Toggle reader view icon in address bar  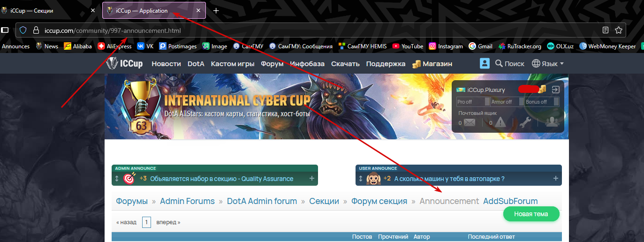606,30
